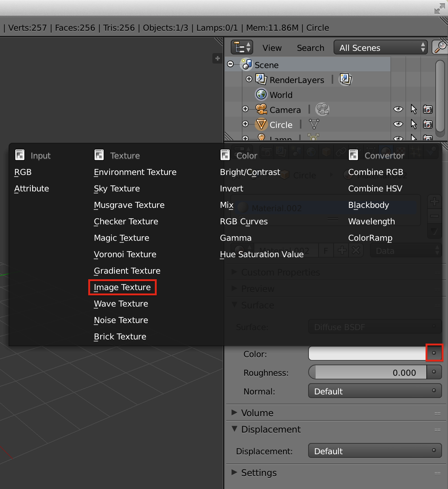Image resolution: width=448 pixels, height=489 pixels.
Task: Select Hue Saturation Value node
Action: pos(262,254)
